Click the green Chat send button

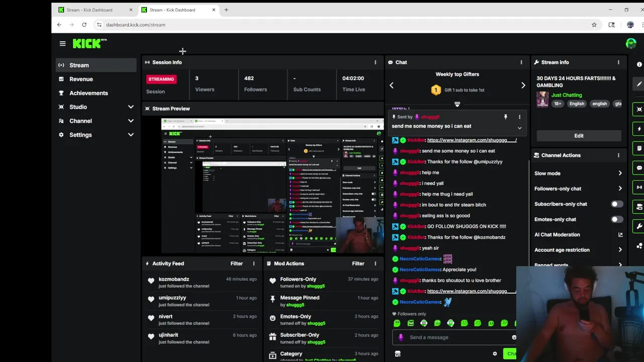[510, 354]
